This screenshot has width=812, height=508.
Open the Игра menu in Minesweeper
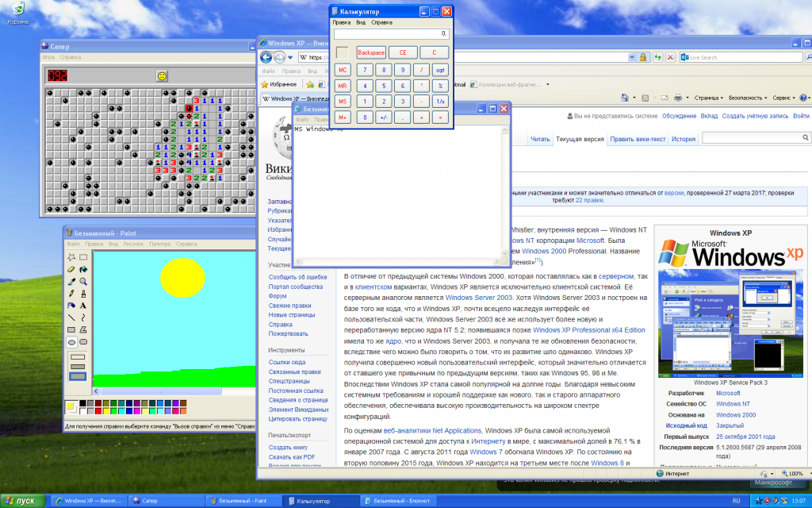point(48,57)
